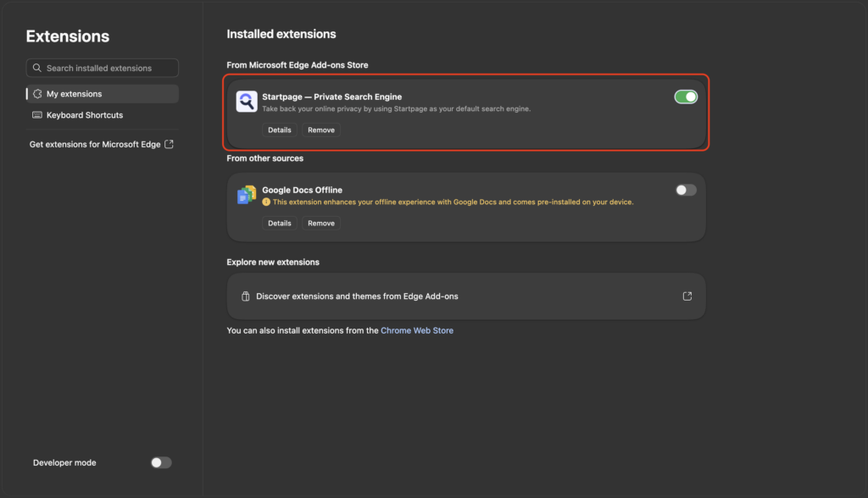Click the yellow info warning icon
The image size is (868, 498).
(x=266, y=202)
